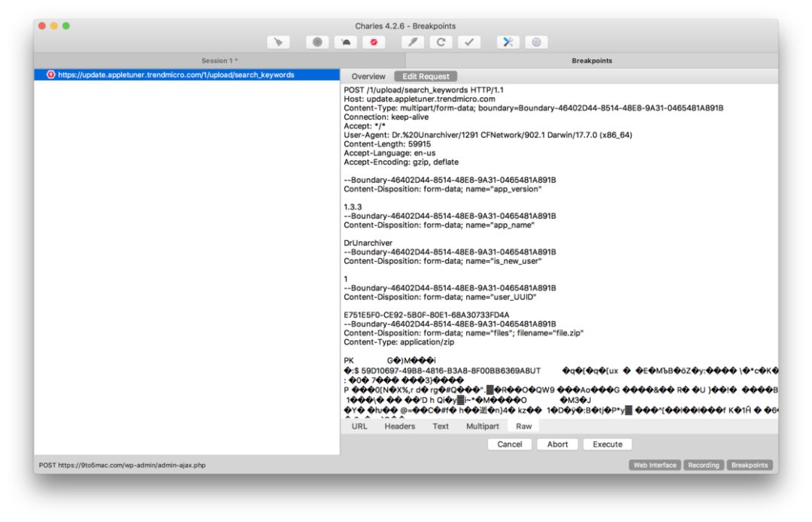Click the green zoom window button

[x=66, y=26]
